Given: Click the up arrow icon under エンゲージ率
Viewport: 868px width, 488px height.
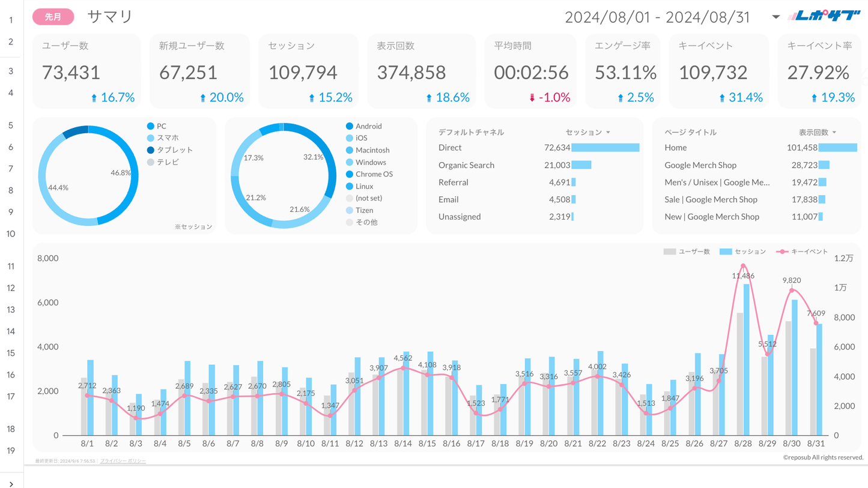Looking at the screenshot, I should [621, 98].
